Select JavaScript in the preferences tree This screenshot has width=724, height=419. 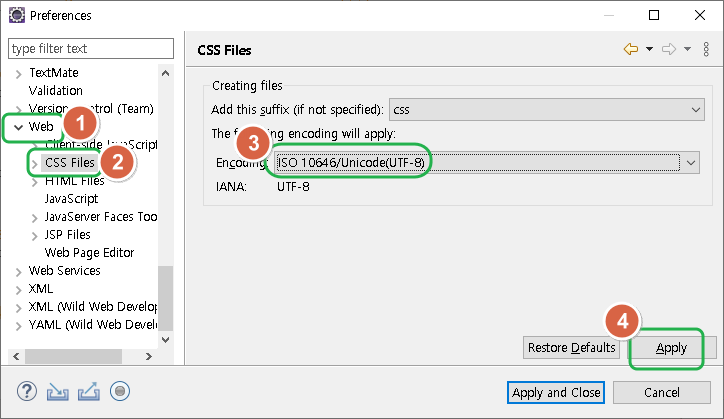(72, 199)
